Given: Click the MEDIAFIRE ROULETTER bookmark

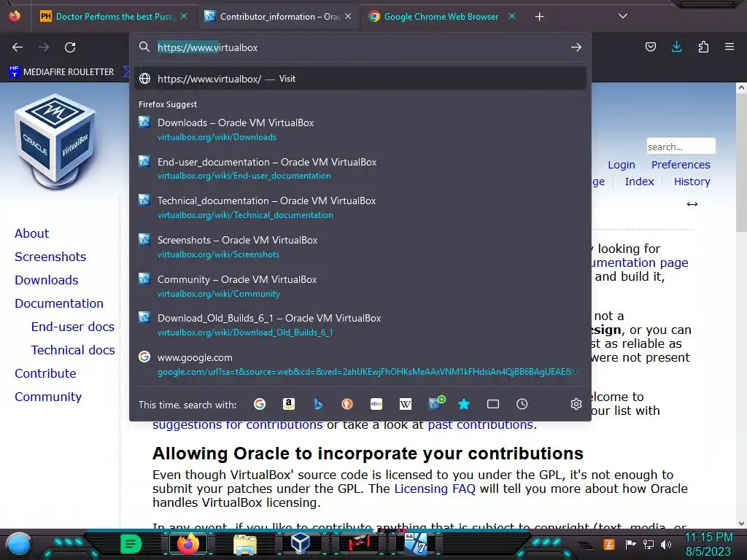Looking at the screenshot, I should click(62, 72).
